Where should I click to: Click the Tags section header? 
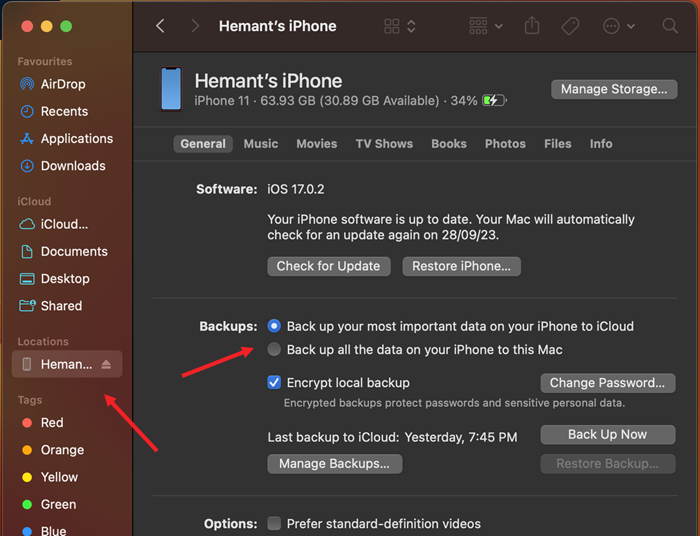click(30, 400)
